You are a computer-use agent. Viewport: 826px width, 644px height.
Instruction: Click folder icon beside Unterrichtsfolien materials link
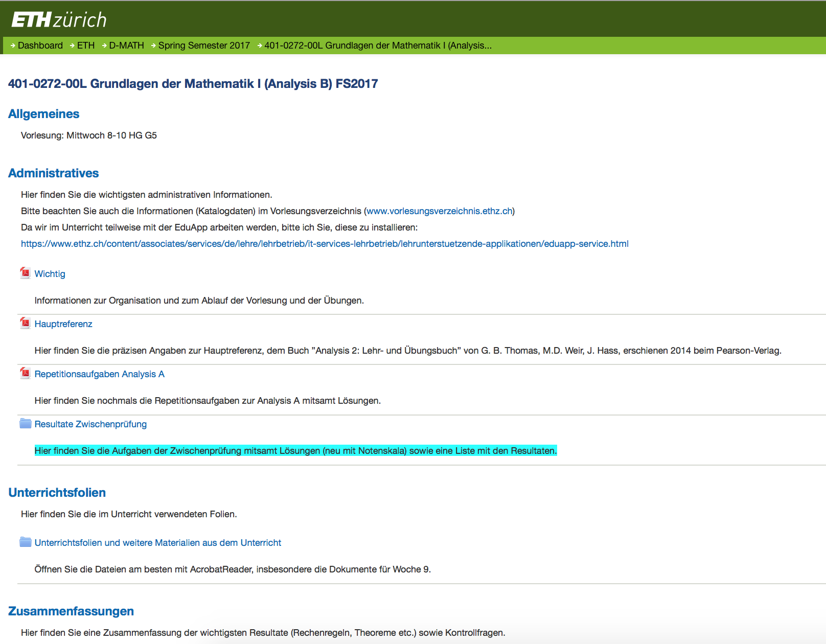coord(26,542)
